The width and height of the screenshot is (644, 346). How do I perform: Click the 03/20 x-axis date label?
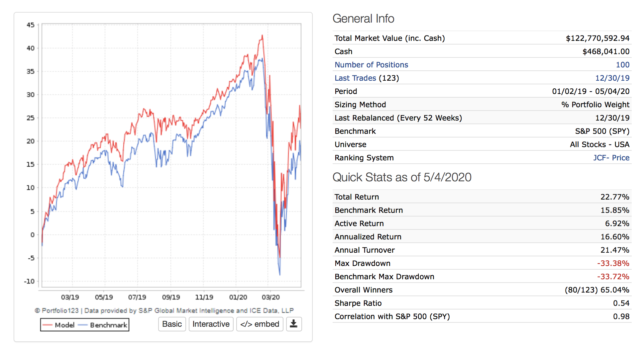point(270,297)
